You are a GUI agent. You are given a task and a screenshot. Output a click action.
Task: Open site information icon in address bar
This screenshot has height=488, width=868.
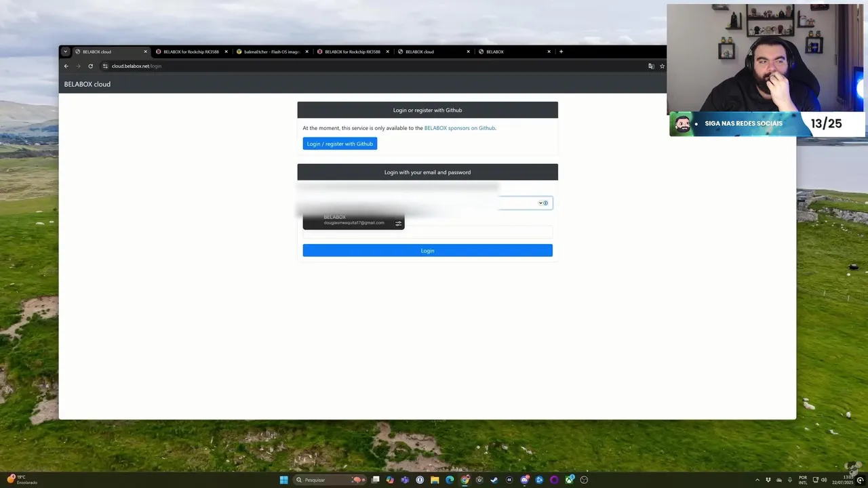click(105, 66)
